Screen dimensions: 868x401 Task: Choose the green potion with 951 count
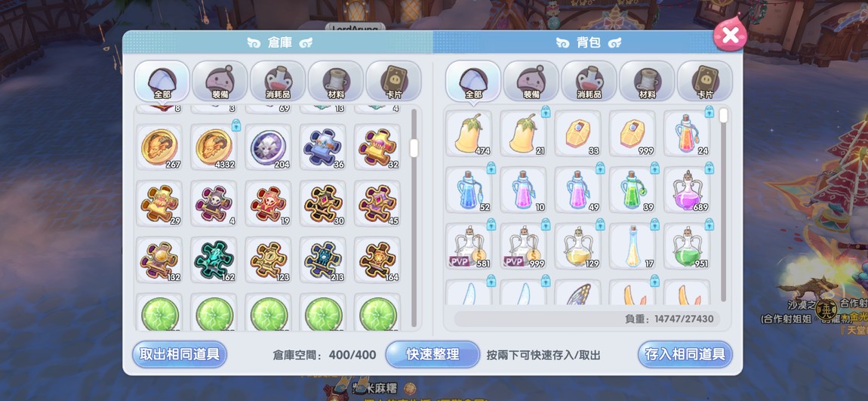coord(687,246)
